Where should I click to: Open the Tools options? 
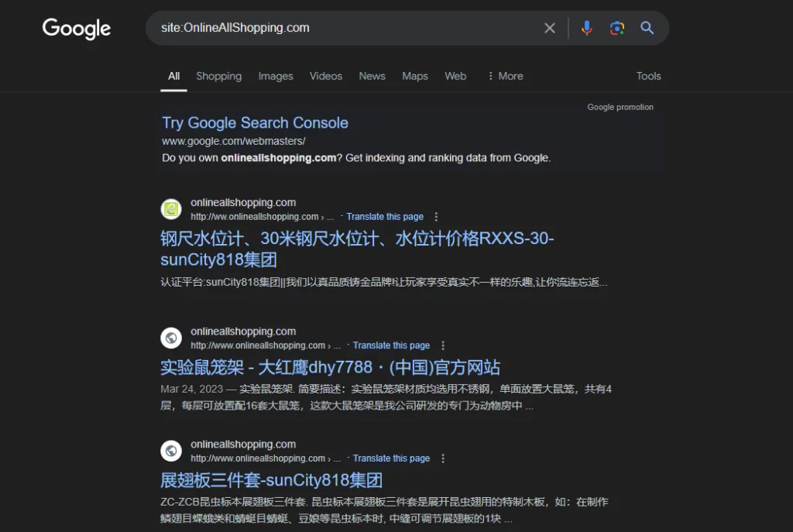[648, 76]
